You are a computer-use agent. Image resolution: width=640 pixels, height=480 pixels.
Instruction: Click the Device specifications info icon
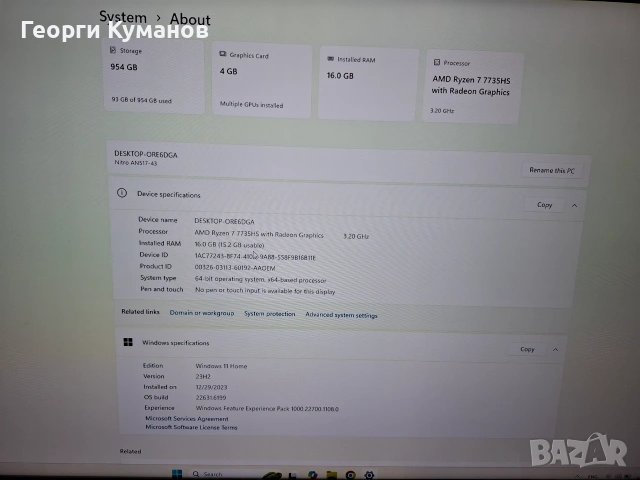coord(122,193)
